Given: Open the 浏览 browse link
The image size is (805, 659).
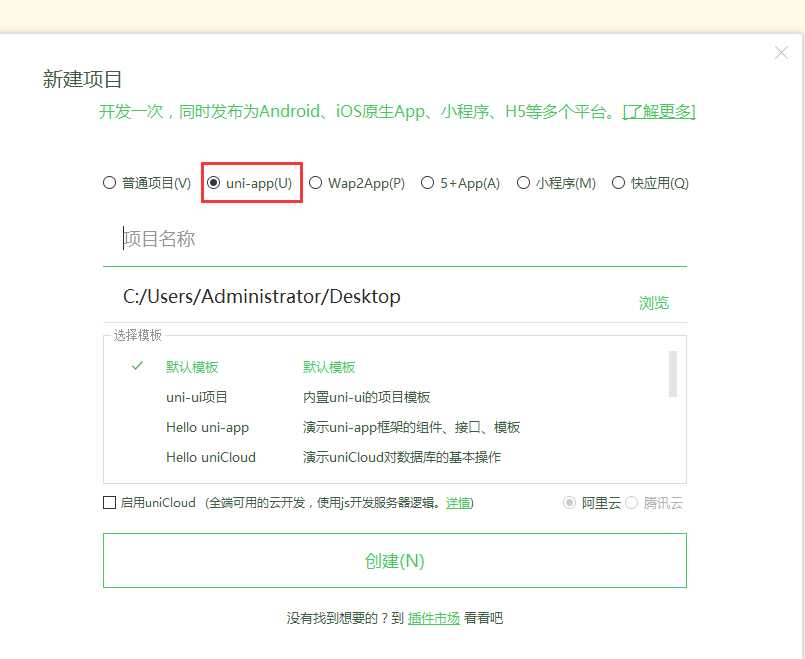Looking at the screenshot, I should pos(654,303).
